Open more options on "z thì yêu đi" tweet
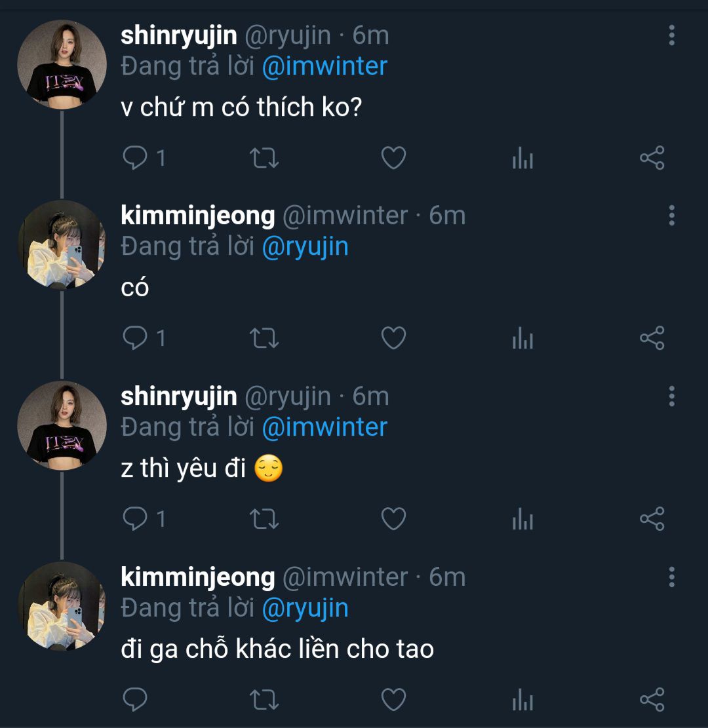Screen dimensions: 708x728 tap(671, 396)
